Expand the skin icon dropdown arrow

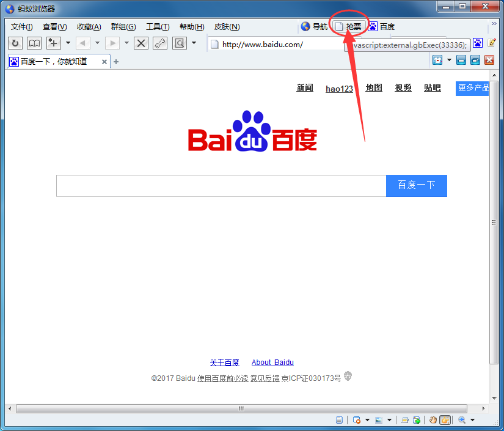click(x=449, y=60)
